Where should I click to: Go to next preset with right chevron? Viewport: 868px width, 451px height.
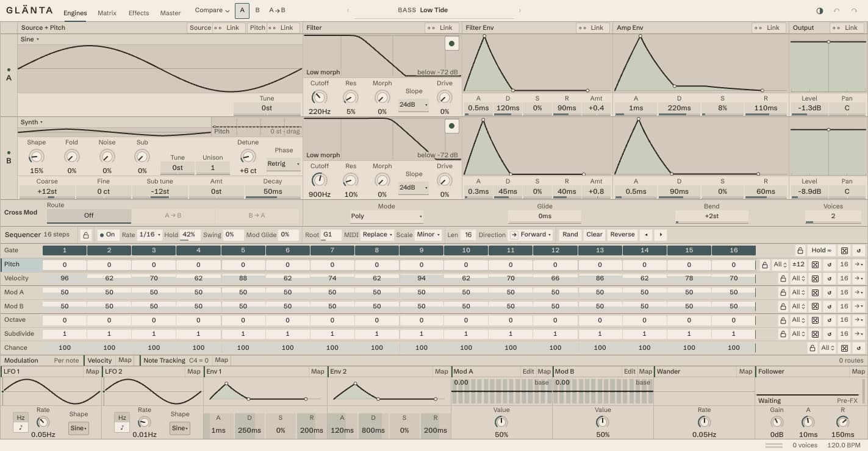[x=520, y=10]
